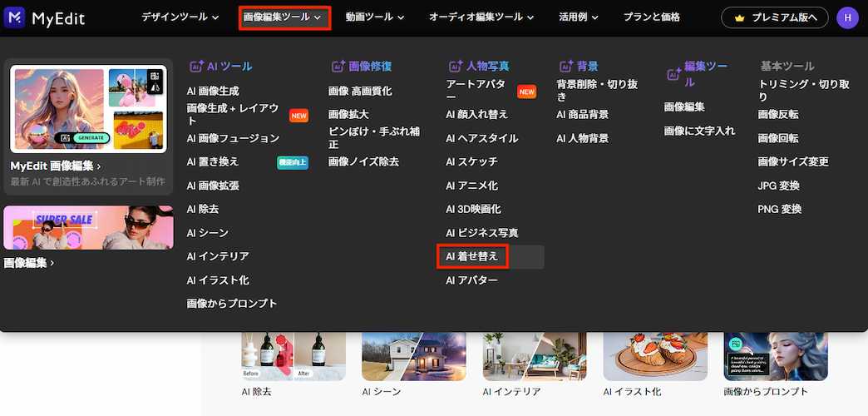The width and height of the screenshot is (868, 416).
Task: Open JPG 変換 tool
Action: coord(778,186)
